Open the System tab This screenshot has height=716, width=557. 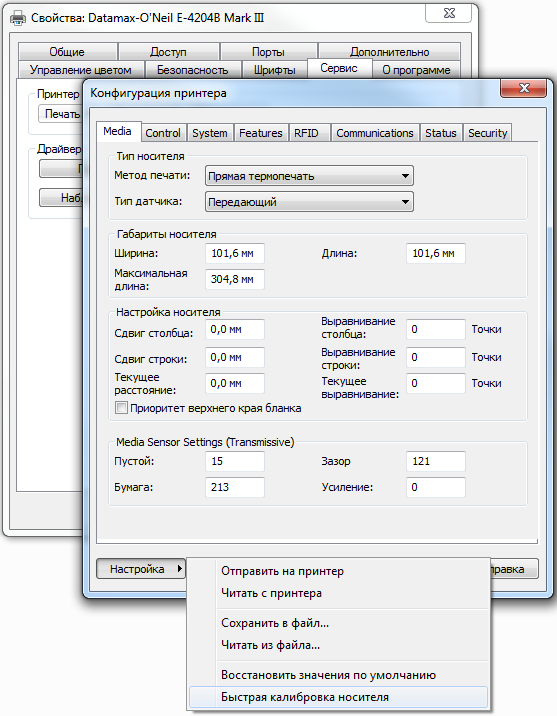point(210,133)
